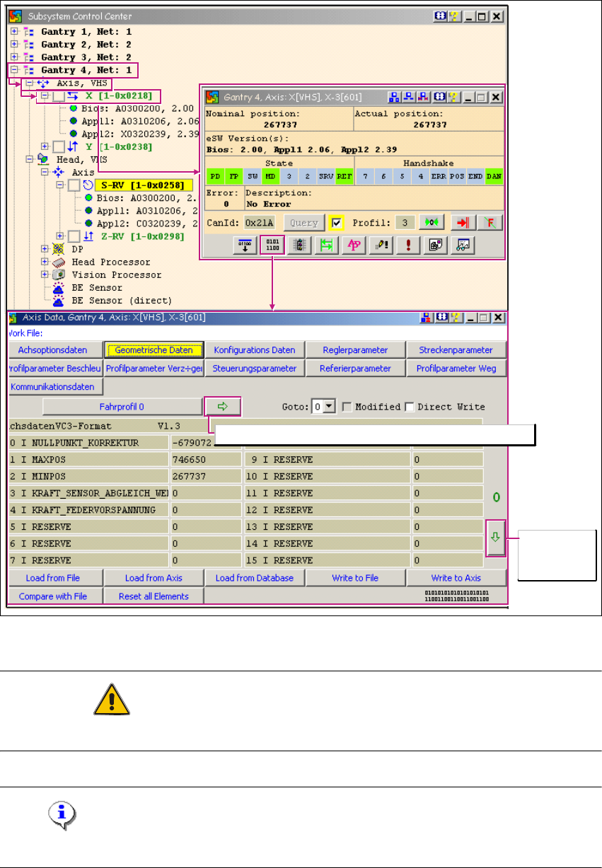The height and width of the screenshot is (868, 602).
Task: Click the green right arrow beside Fahrprofil 0
Action: [223, 406]
